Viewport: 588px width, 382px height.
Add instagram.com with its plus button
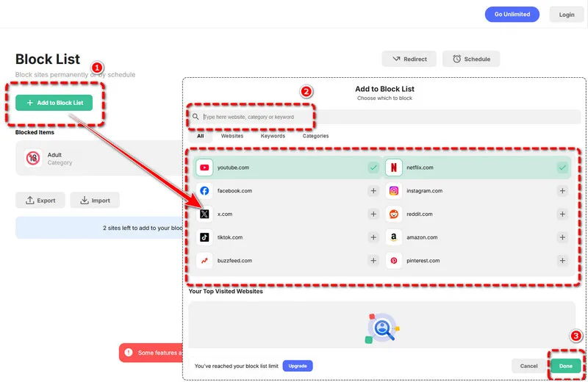pyautogui.click(x=562, y=191)
